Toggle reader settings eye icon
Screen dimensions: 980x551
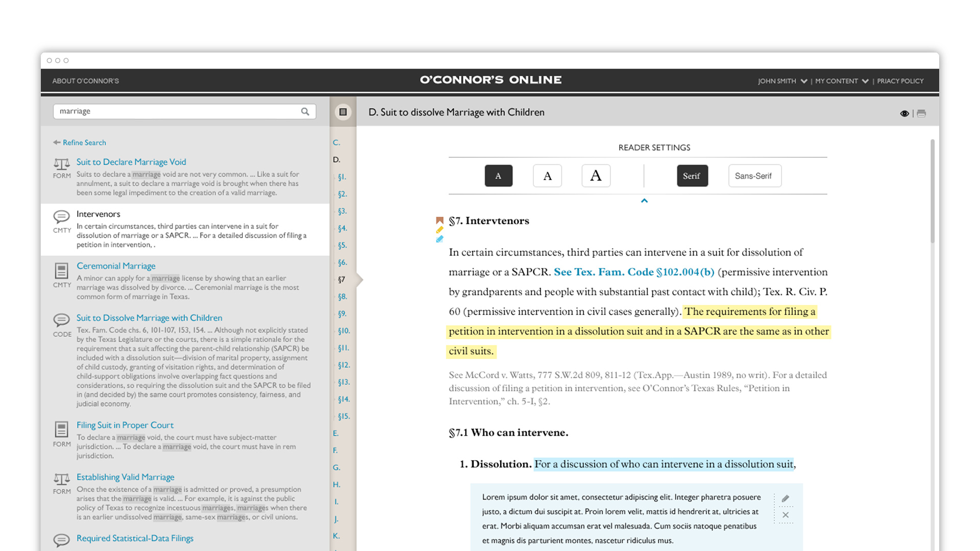point(904,113)
